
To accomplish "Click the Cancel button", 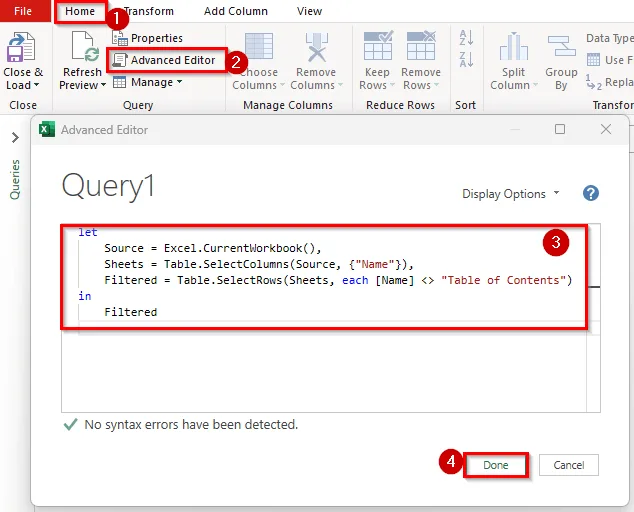I will [x=568, y=465].
